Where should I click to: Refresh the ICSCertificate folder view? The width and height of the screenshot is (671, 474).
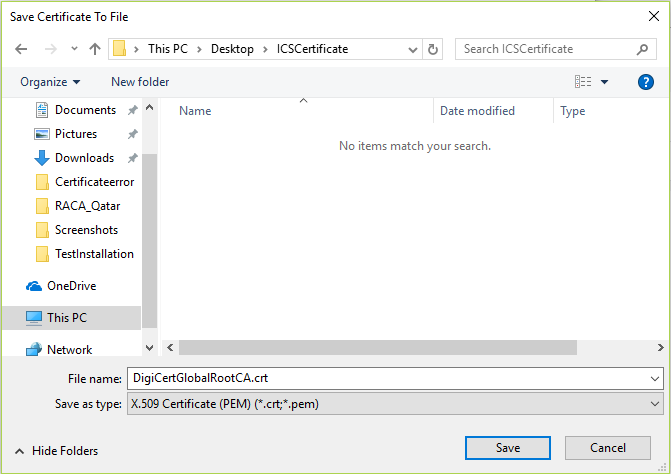(433, 50)
